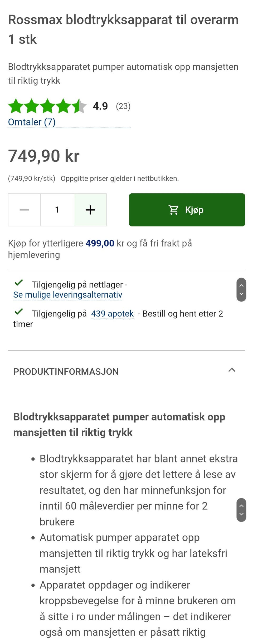Click the green checkmark beside nettlager availability

19,283
